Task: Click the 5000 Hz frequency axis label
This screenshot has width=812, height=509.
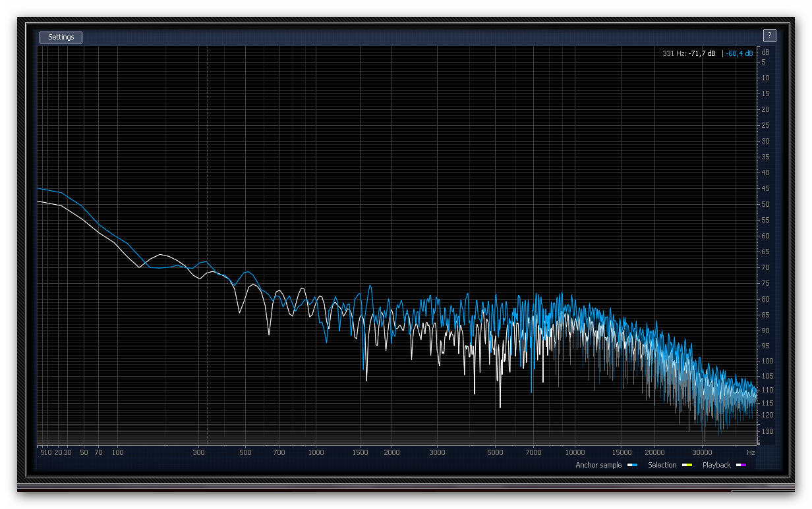Action: [x=495, y=452]
